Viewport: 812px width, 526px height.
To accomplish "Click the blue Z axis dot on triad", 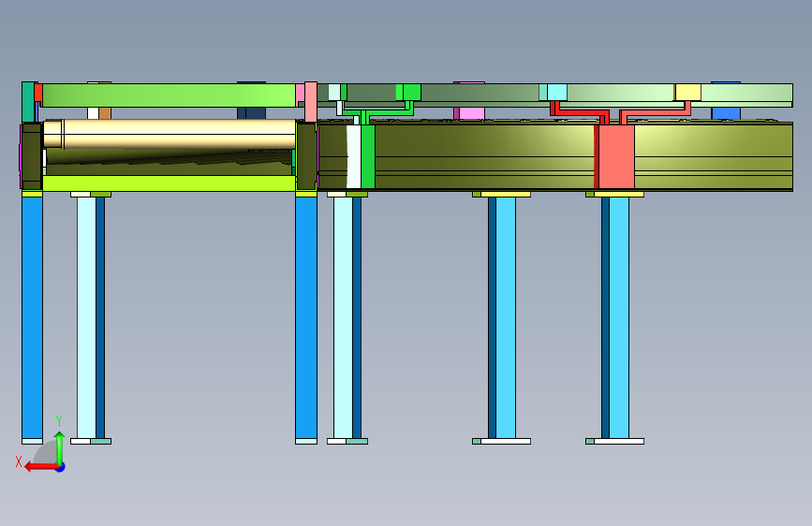I will [x=61, y=468].
